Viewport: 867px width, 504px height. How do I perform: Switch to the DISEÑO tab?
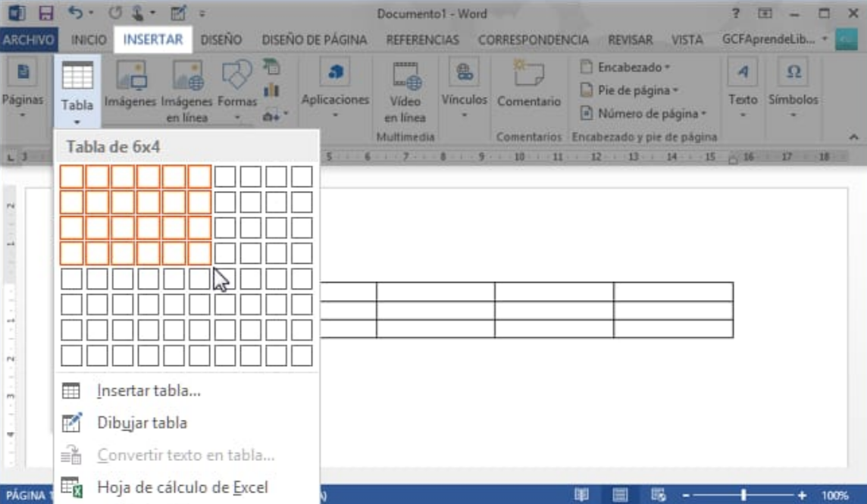pos(222,39)
